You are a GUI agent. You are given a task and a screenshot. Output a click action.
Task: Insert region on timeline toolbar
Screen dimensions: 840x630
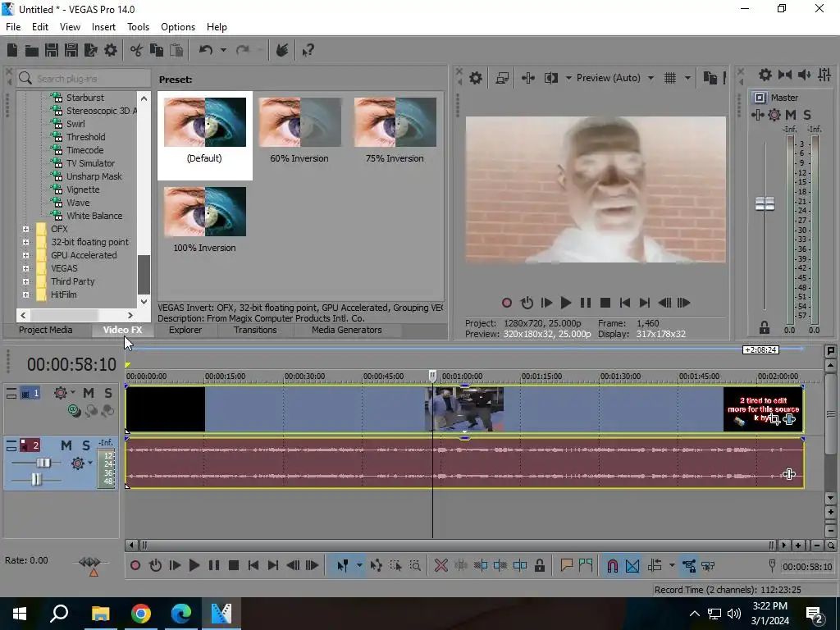[x=586, y=566]
